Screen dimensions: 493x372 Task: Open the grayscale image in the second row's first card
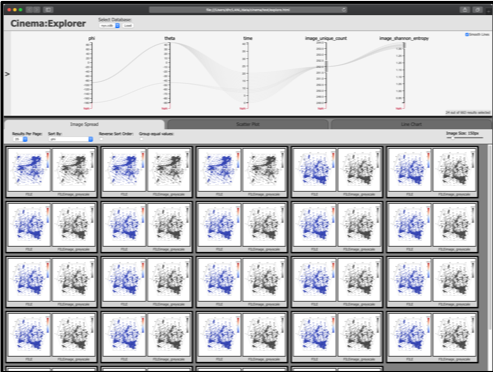[74, 225]
